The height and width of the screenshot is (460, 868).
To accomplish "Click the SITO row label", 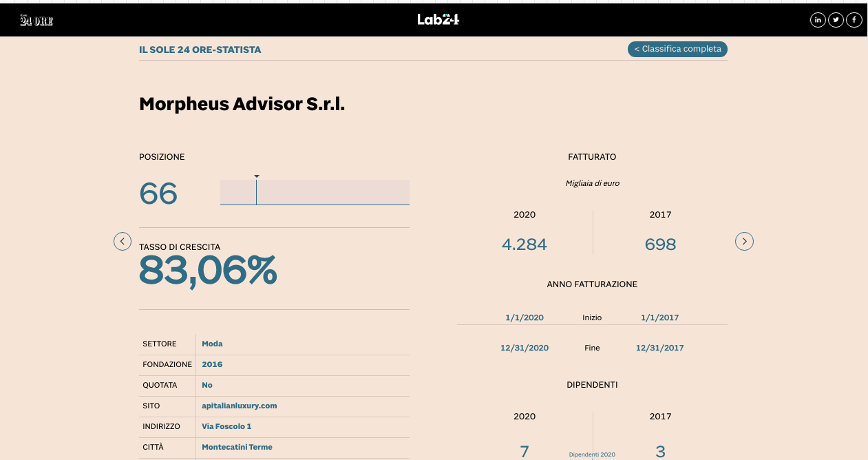I will [151, 406].
